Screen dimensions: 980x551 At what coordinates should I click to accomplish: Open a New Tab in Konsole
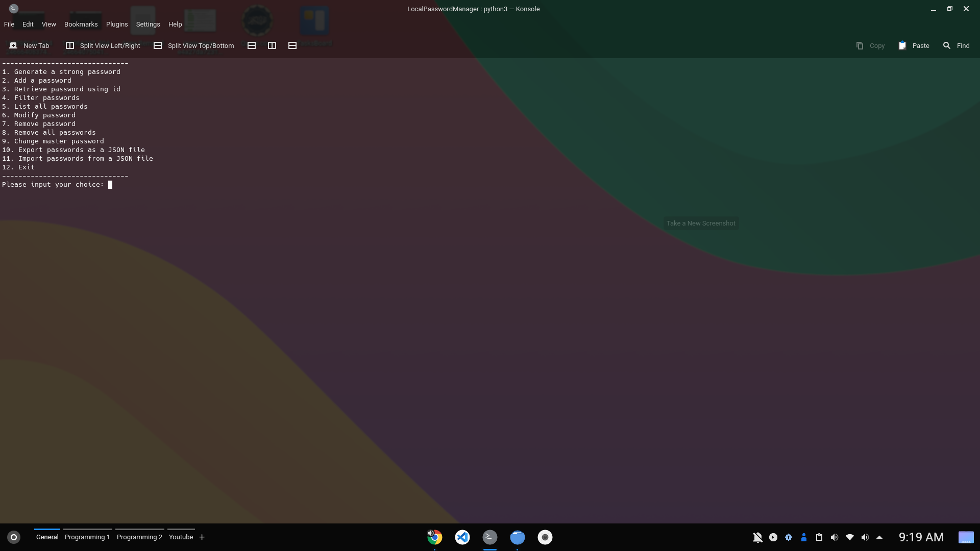click(30, 45)
